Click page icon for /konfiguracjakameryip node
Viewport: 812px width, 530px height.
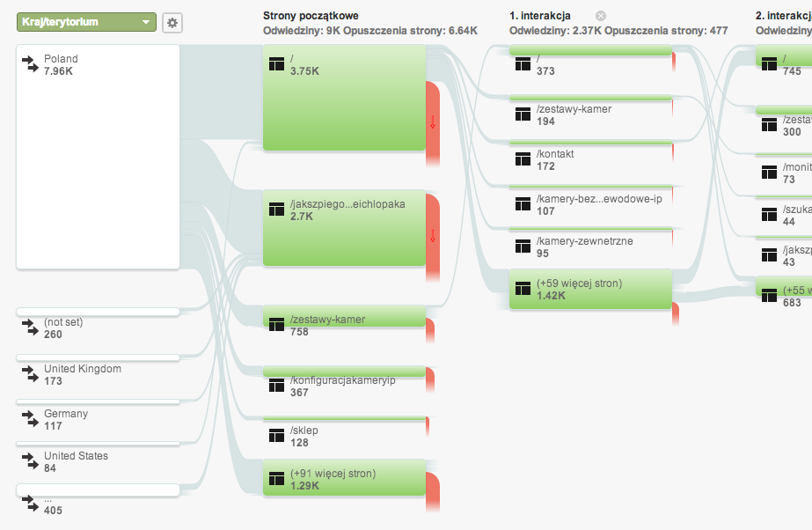tap(277, 386)
